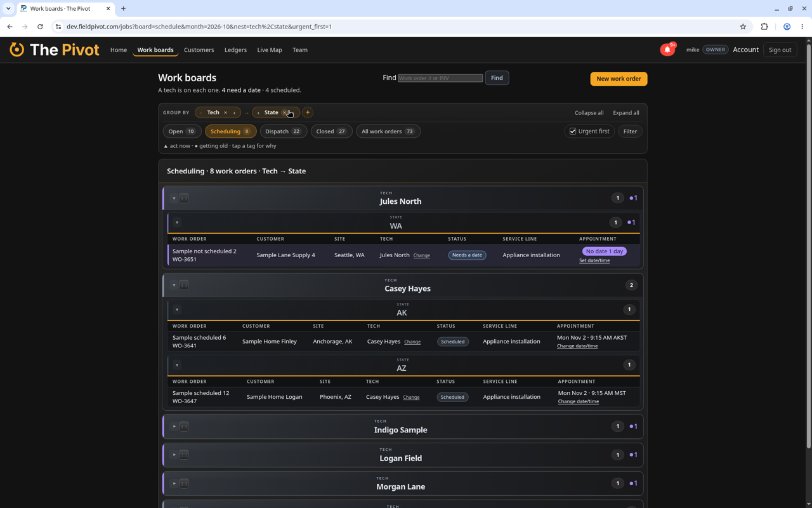
Task: Open the Team nav item
Action: pyautogui.click(x=300, y=50)
